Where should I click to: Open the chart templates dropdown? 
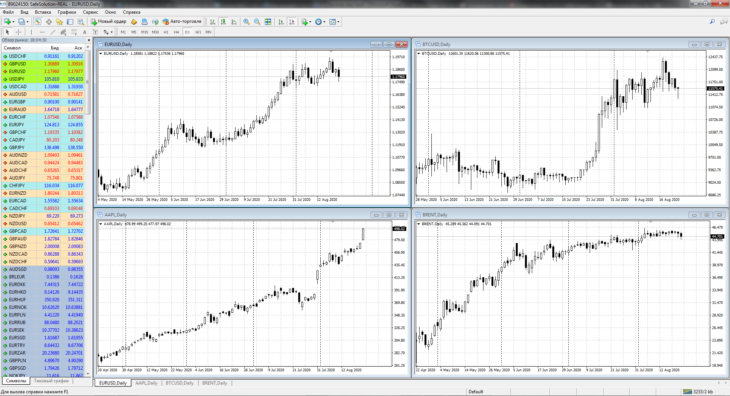(x=334, y=22)
